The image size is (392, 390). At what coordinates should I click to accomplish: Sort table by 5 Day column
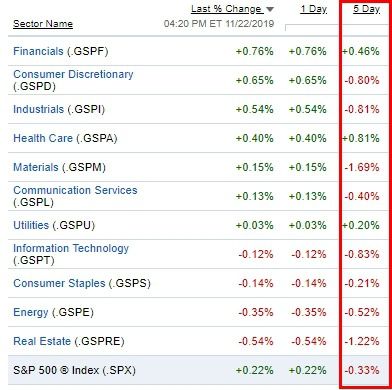pyautogui.click(x=366, y=9)
